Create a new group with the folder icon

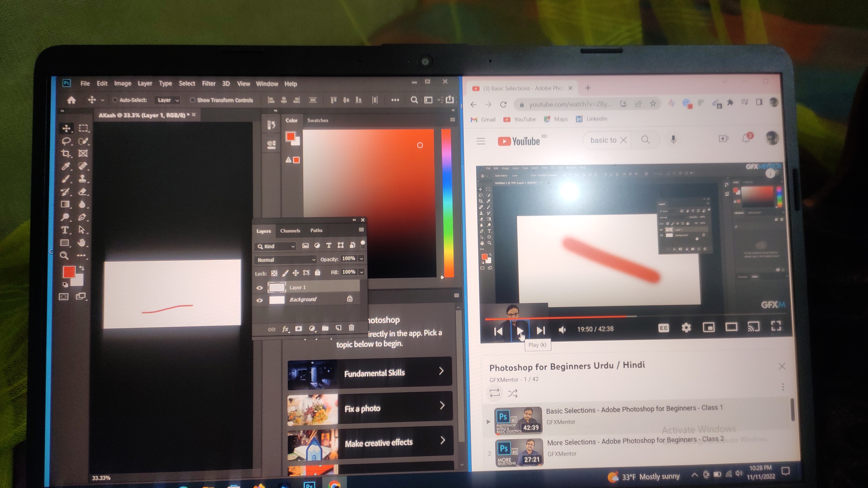(325, 328)
